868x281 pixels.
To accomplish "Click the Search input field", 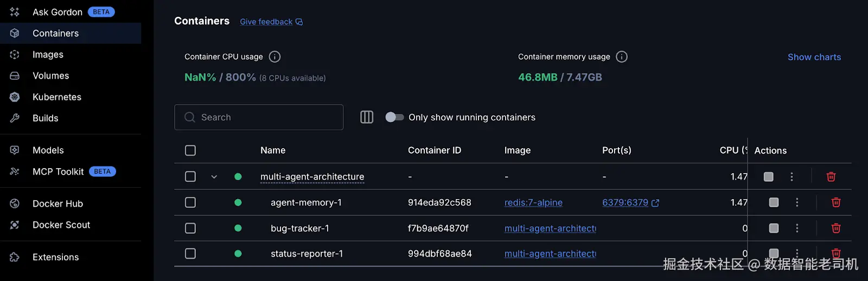I will pos(259,117).
